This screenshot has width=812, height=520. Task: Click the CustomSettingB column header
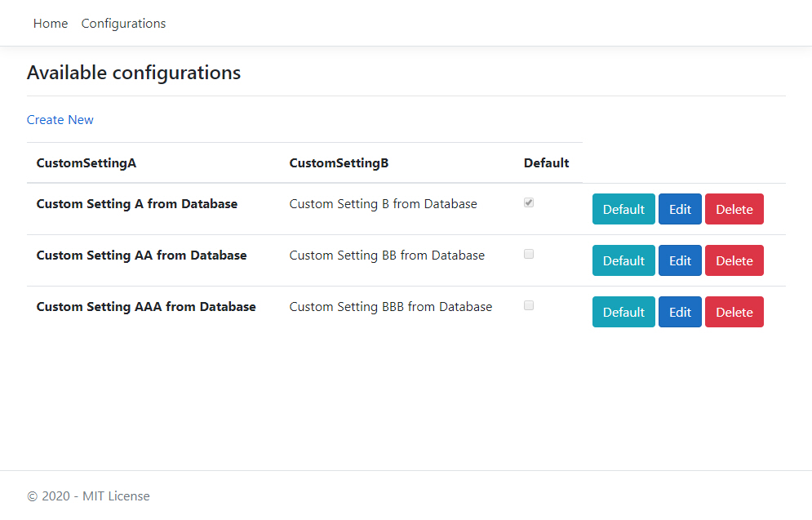coord(339,163)
